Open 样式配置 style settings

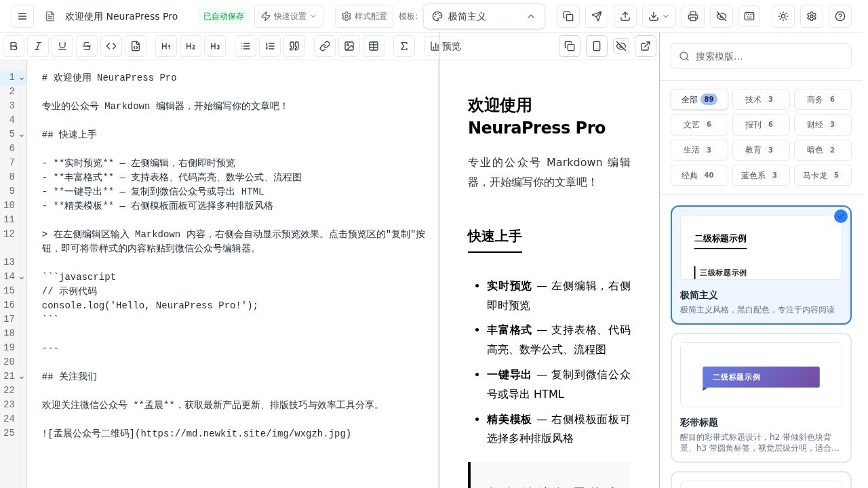tap(365, 16)
